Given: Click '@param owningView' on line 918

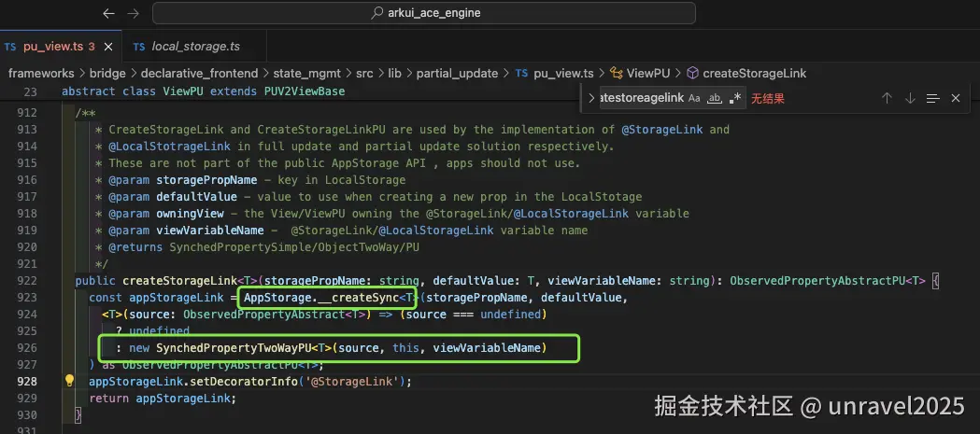Looking at the screenshot, I should click(165, 214).
